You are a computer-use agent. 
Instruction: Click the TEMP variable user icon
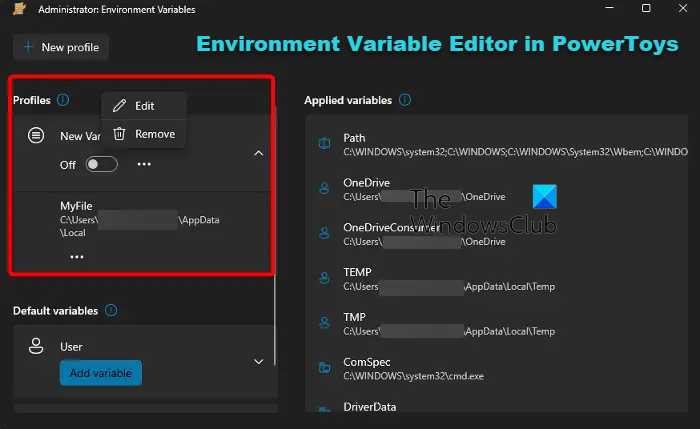323,279
